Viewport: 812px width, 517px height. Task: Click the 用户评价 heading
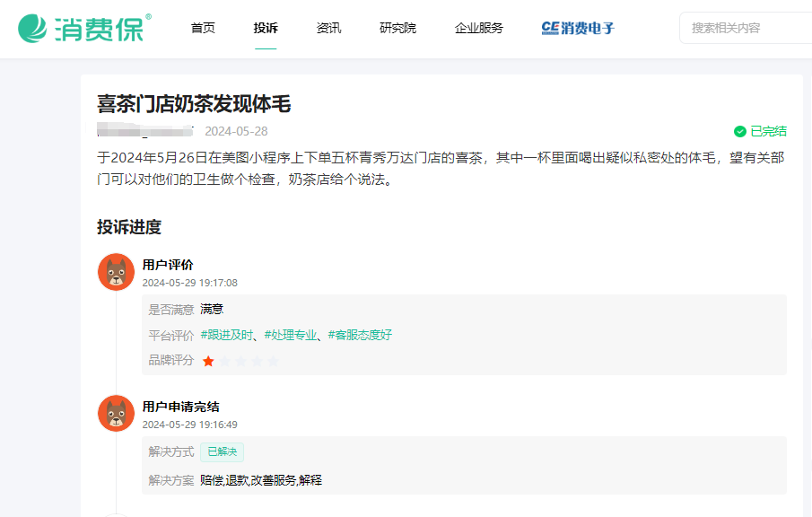168,266
